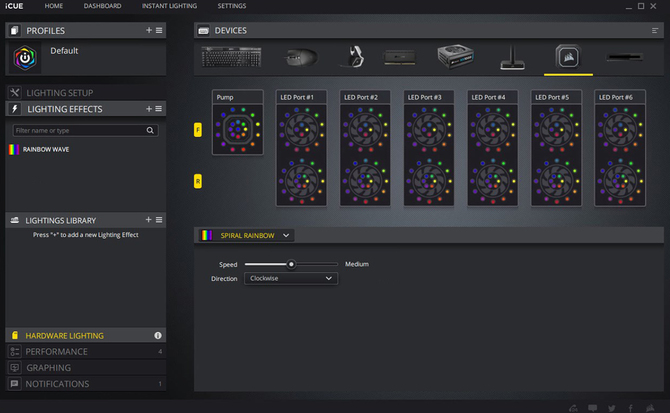Viewport: 670px width, 413px height.
Task: Select the LED Port #3 fan preview
Action: coord(429,148)
